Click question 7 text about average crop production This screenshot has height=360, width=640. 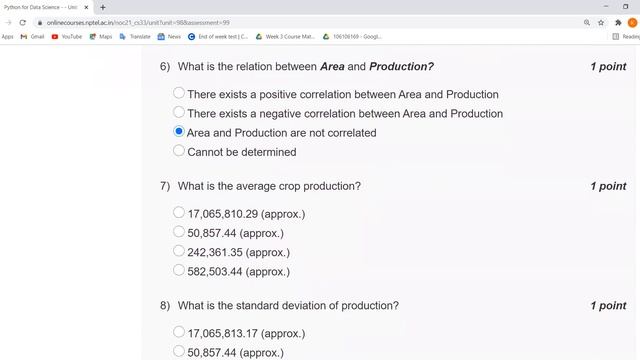(x=269, y=186)
